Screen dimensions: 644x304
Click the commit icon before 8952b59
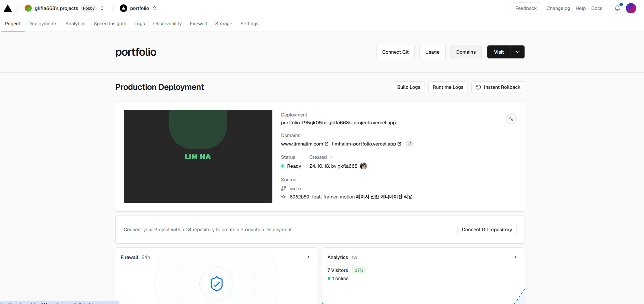click(x=284, y=197)
